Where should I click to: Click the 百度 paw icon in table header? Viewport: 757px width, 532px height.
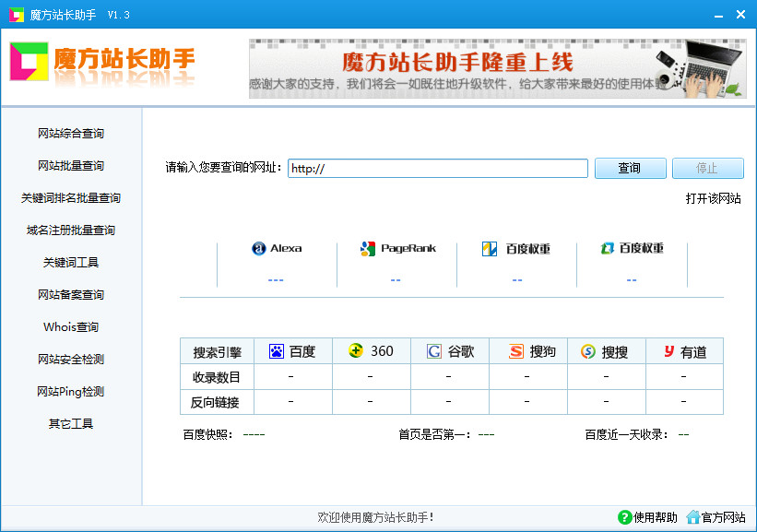[277, 351]
